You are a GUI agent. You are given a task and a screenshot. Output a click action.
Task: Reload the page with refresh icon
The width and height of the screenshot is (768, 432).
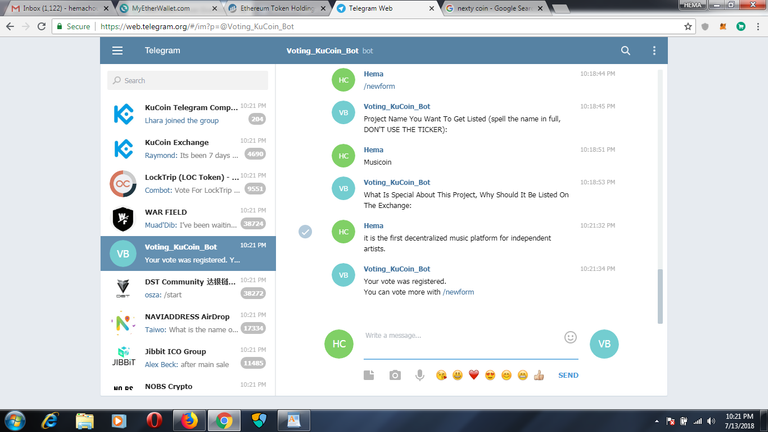41,26
